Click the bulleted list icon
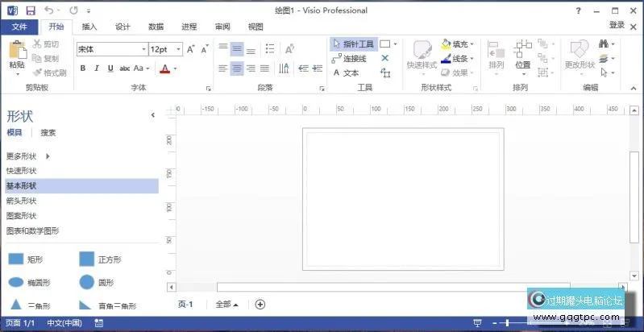This screenshot has height=332, width=644. [x=270, y=49]
